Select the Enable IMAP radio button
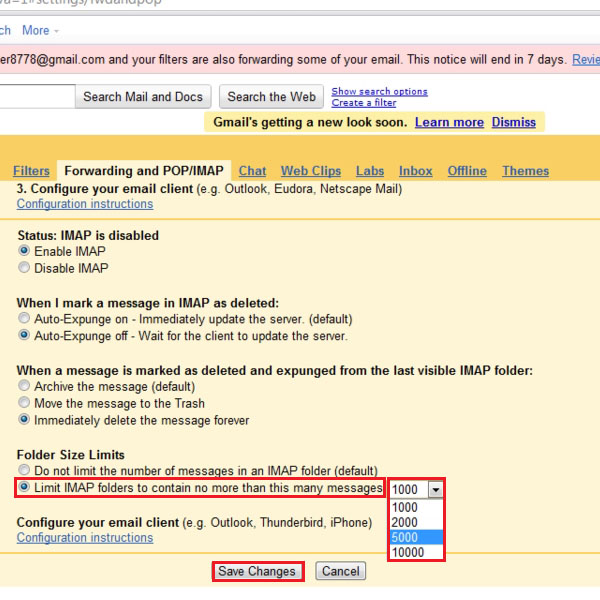600x600 pixels. coord(24,251)
